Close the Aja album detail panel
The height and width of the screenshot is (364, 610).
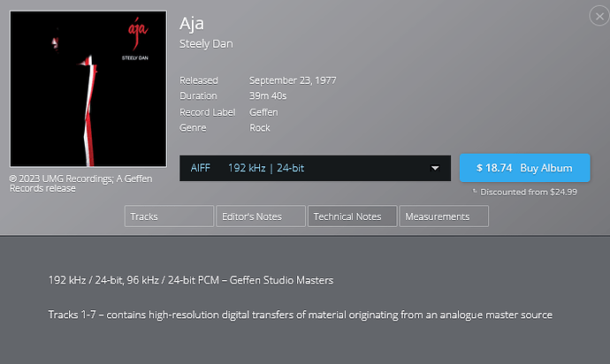coord(599,16)
